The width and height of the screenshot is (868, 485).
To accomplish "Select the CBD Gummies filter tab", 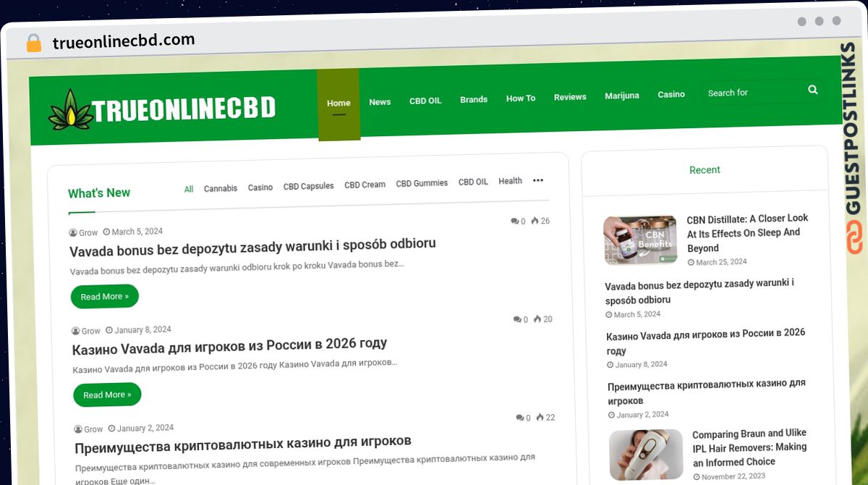I will [422, 183].
